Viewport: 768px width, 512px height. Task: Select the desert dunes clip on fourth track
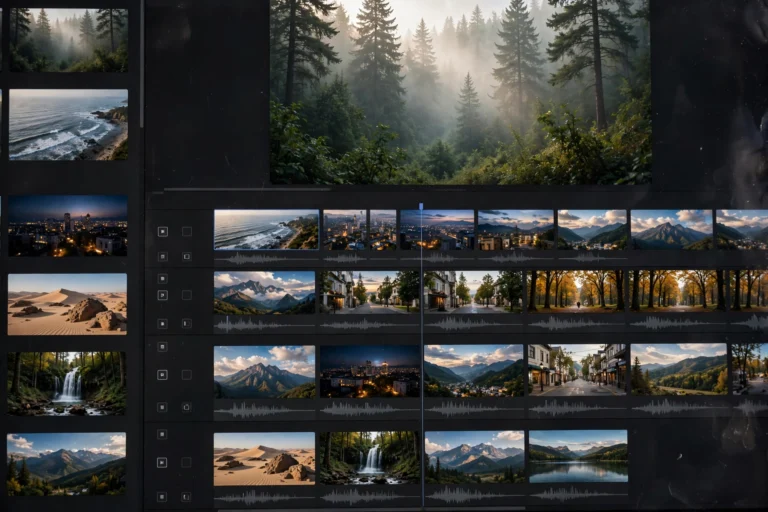pos(264,459)
